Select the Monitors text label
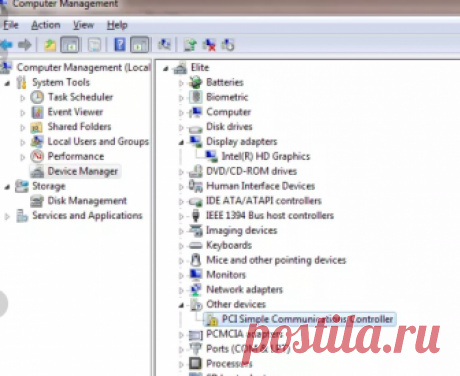The width and height of the screenshot is (460, 376). [226, 274]
